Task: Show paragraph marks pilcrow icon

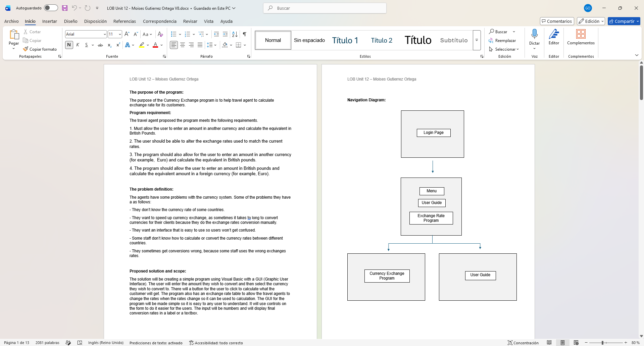Action: coord(245,34)
